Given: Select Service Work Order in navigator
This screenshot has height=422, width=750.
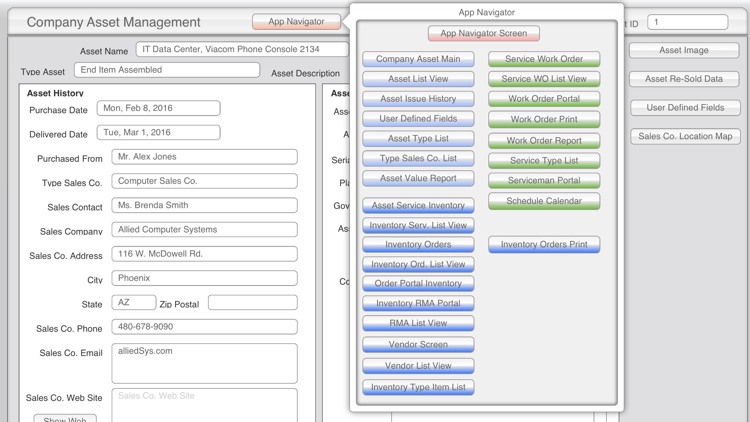Looking at the screenshot, I should [544, 59].
